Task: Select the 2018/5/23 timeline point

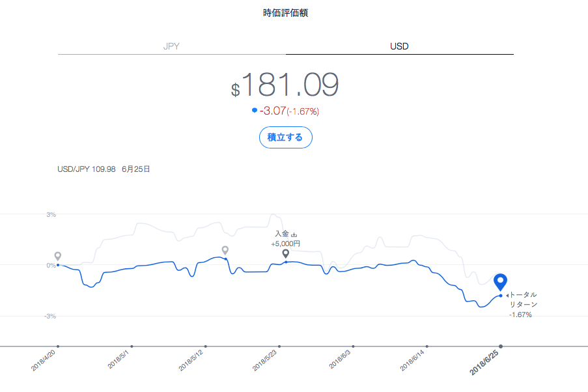Action: pos(279,346)
